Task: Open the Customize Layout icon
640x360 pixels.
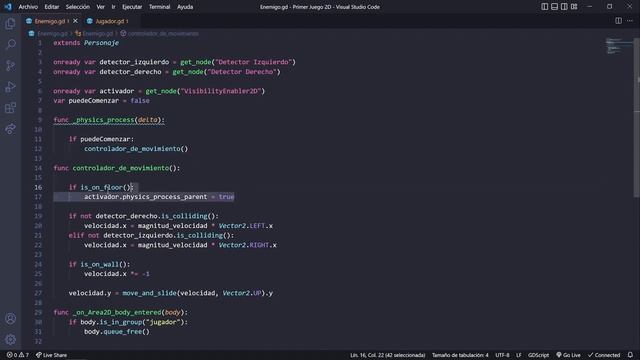Action: pyautogui.click(x=574, y=7)
